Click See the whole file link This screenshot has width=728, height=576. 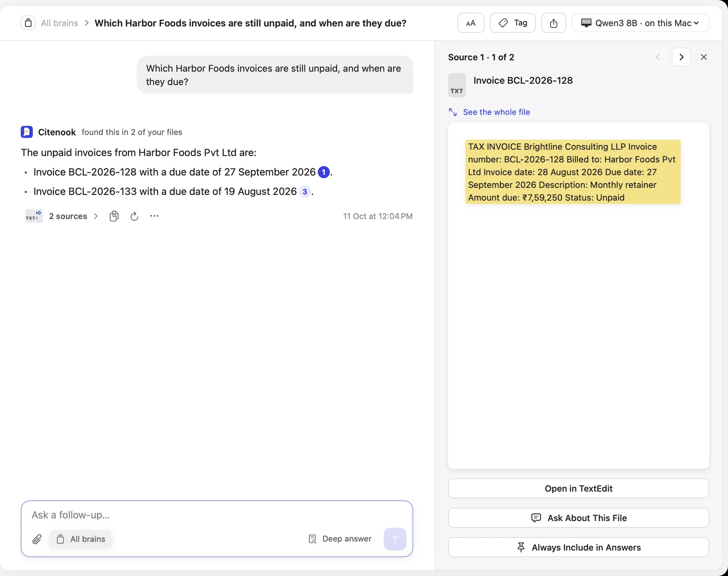tap(490, 112)
